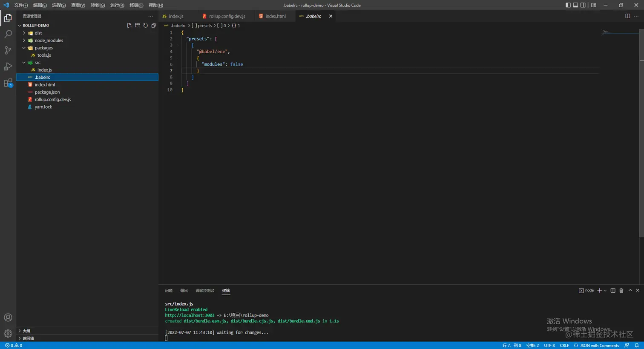644x349 pixels.
Task: Open the feedback icon in status bar
Action: (x=627, y=346)
